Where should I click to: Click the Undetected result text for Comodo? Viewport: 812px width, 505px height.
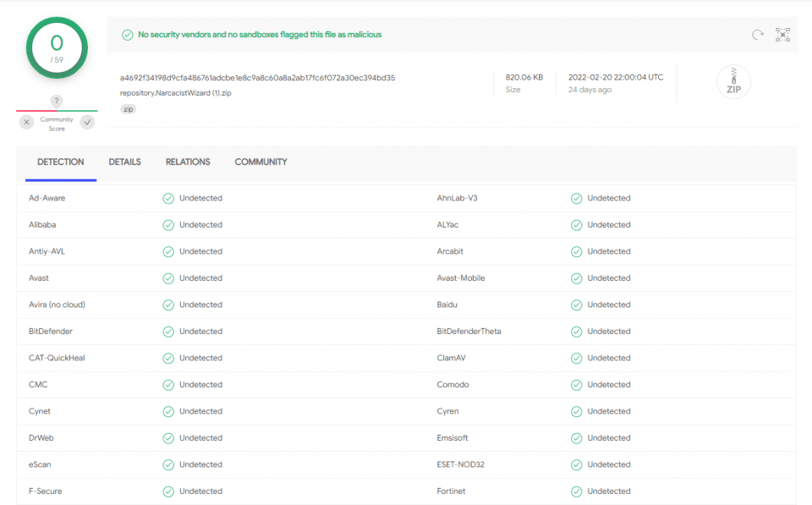tap(609, 385)
